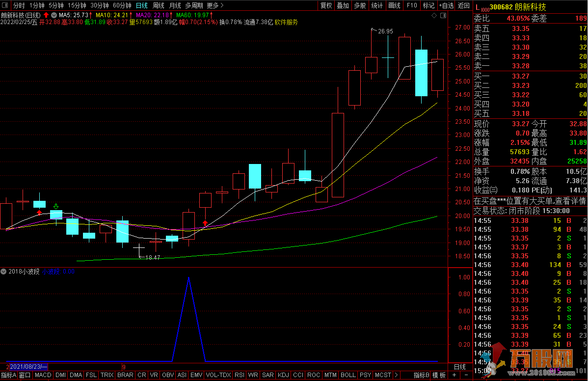Image resolution: width=588 pixels, height=381 pixels.
Task: Click the L marker beside stock code 300682
Action: point(478,6)
